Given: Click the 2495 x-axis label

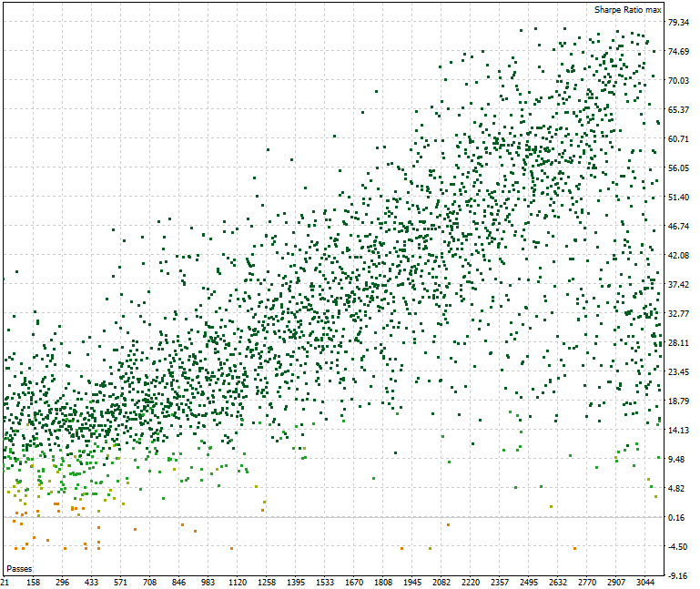Looking at the screenshot, I should tap(529, 583).
